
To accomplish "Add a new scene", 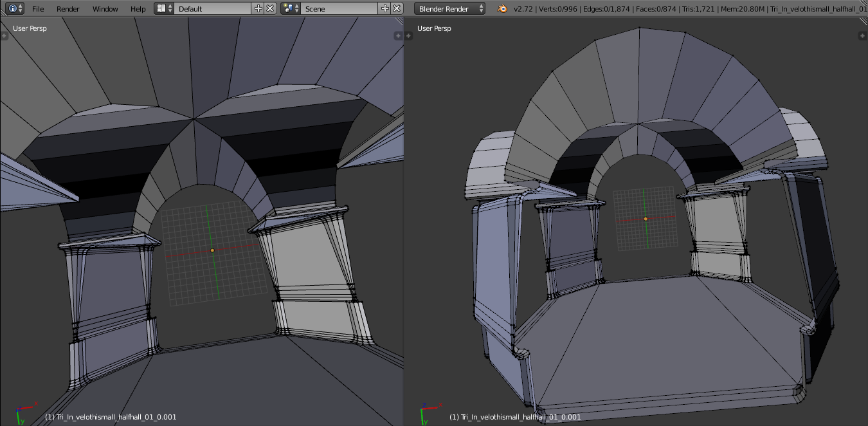I will tap(385, 8).
